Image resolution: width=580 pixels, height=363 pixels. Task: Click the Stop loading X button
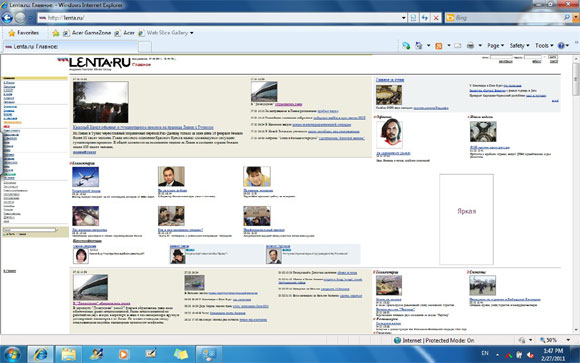pos(436,18)
